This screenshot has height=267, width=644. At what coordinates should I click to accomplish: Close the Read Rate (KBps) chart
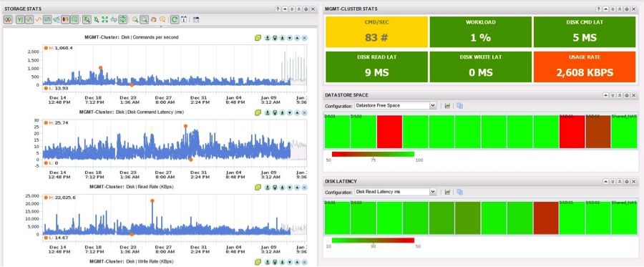(x=304, y=188)
